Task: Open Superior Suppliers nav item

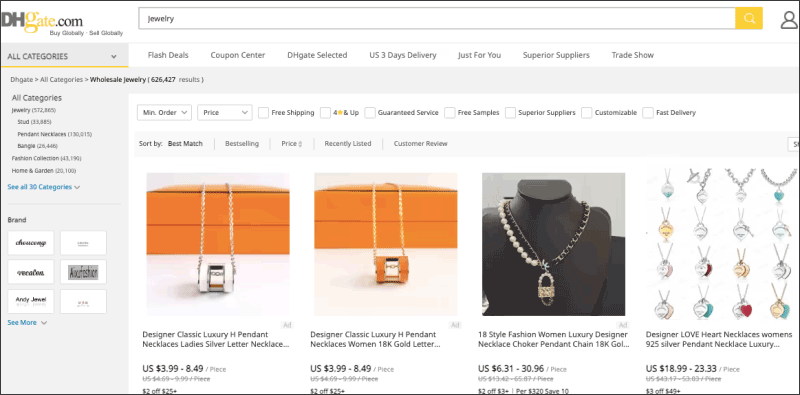Action: [556, 55]
